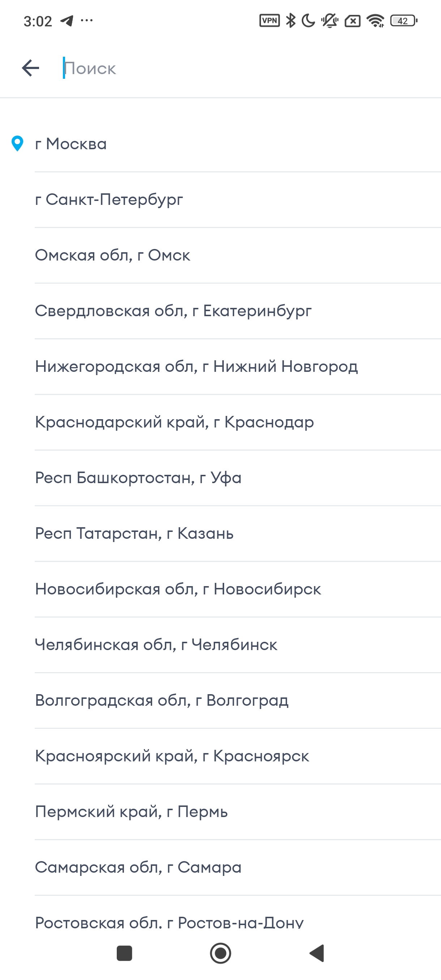Select Респ Башкортостан, г Уфа
441x980 pixels.
pos(238,478)
